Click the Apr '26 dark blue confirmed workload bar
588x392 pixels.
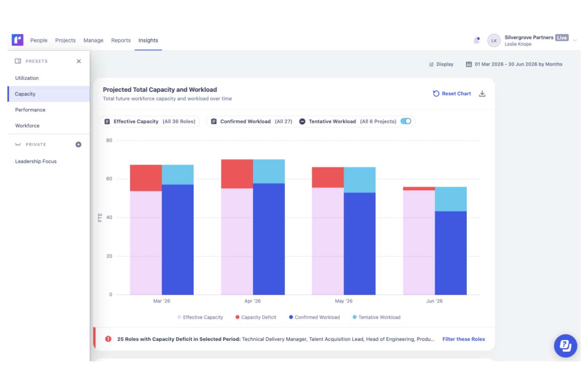[269, 238]
